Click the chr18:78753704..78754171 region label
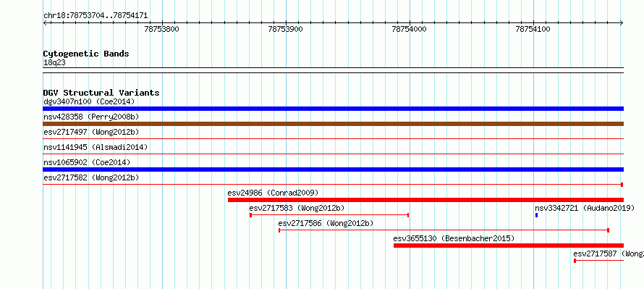Screen dimensions: 644x289 96,16
